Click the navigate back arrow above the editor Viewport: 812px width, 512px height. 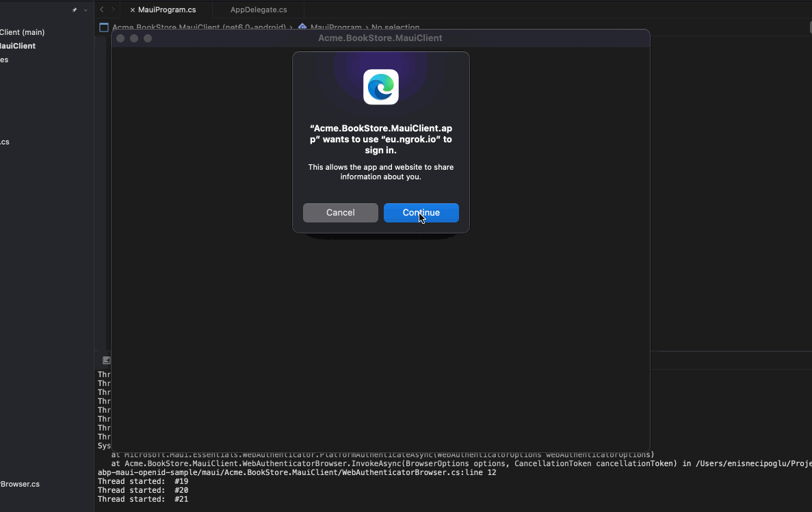coord(101,10)
